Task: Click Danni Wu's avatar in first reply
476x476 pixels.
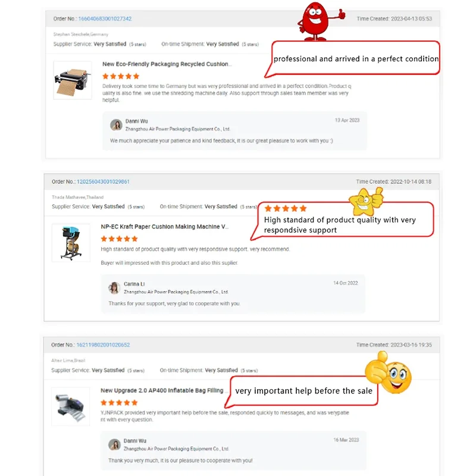Action: [x=116, y=125]
